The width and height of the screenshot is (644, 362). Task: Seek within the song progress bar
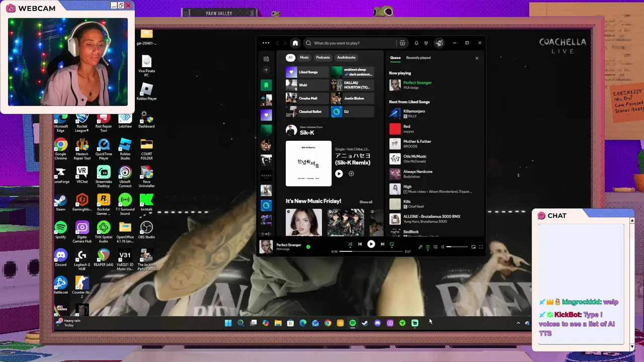pos(372,251)
